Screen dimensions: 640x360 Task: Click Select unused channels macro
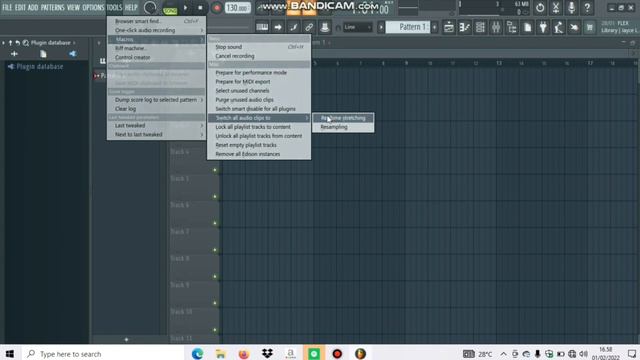259,91
